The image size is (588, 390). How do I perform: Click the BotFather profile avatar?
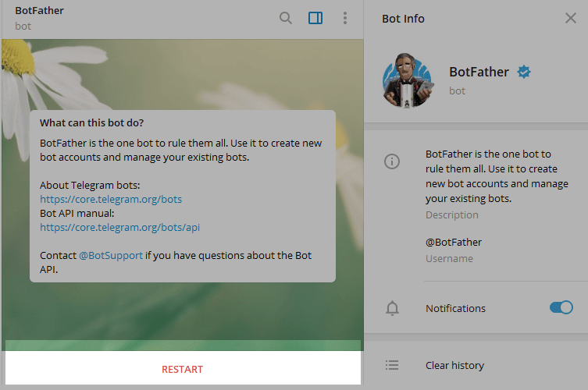coord(407,82)
